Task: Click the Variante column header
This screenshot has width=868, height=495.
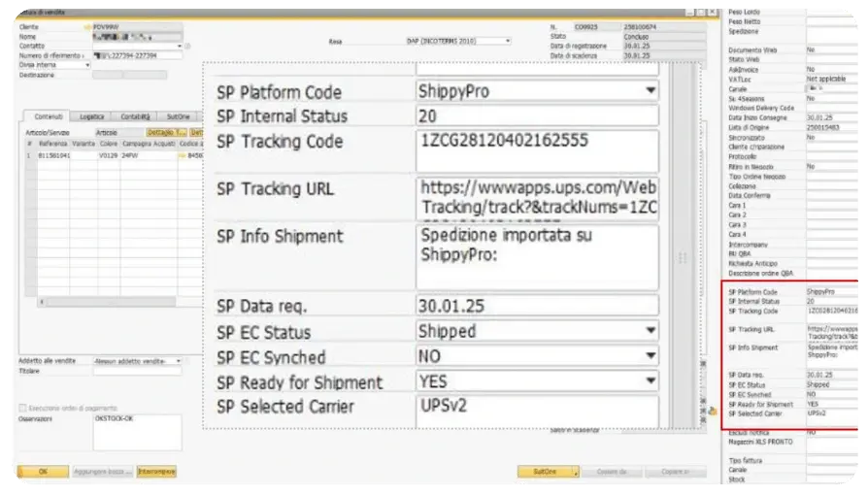Action: (83, 144)
